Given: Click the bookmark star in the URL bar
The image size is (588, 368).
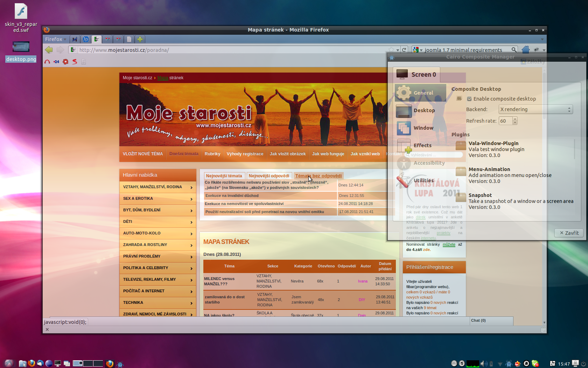Looking at the screenshot, I should pyautogui.click(x=391, y=50).
